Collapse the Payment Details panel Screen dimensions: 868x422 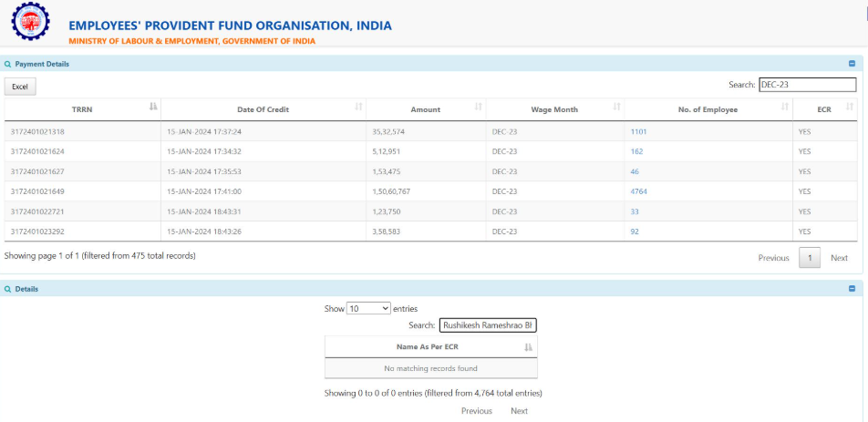tap(852, 64)
